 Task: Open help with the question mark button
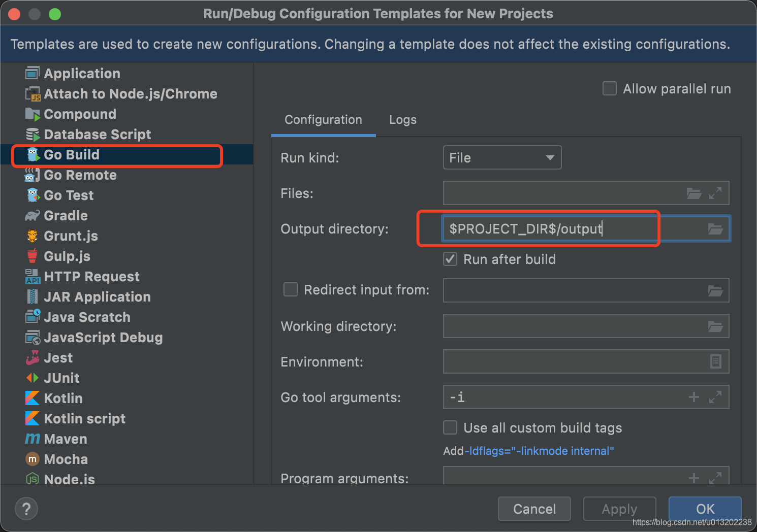tap(26, 509)
